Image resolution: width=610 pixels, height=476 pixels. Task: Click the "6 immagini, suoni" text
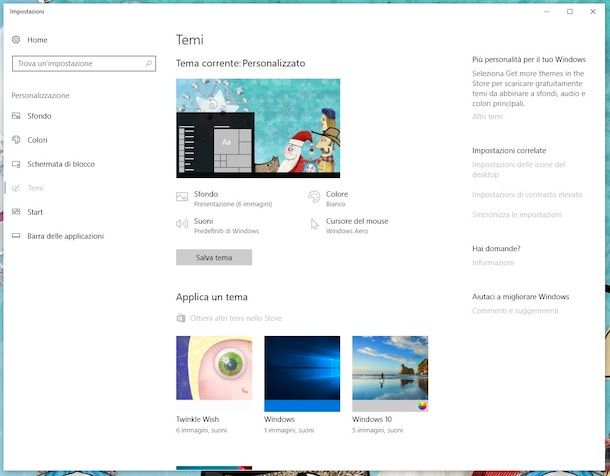click(x=201, y=430)
